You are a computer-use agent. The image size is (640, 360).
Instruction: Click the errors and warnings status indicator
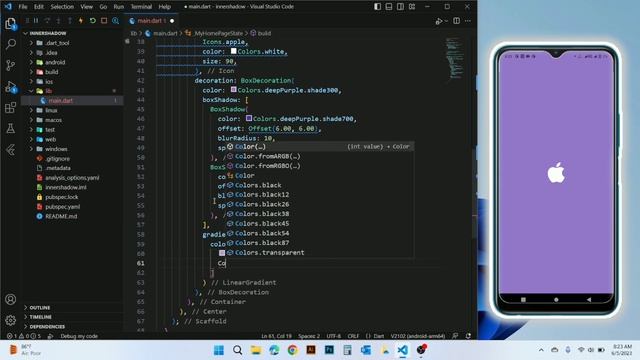(23, 336)
